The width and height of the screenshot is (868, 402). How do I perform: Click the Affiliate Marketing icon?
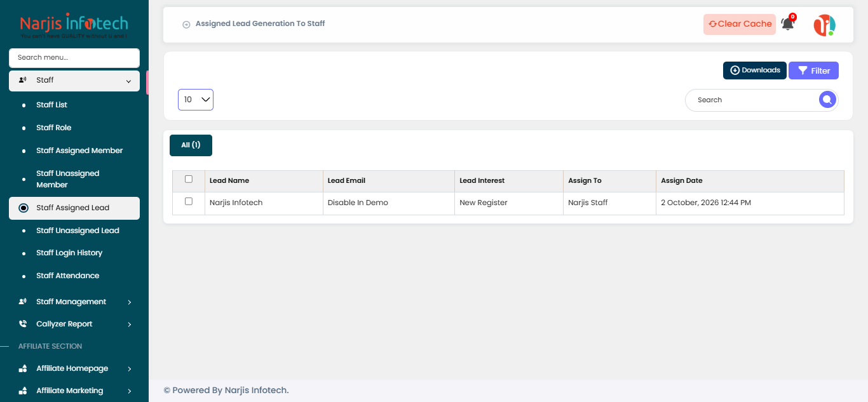pyautogui.click(x=23, y=391)
